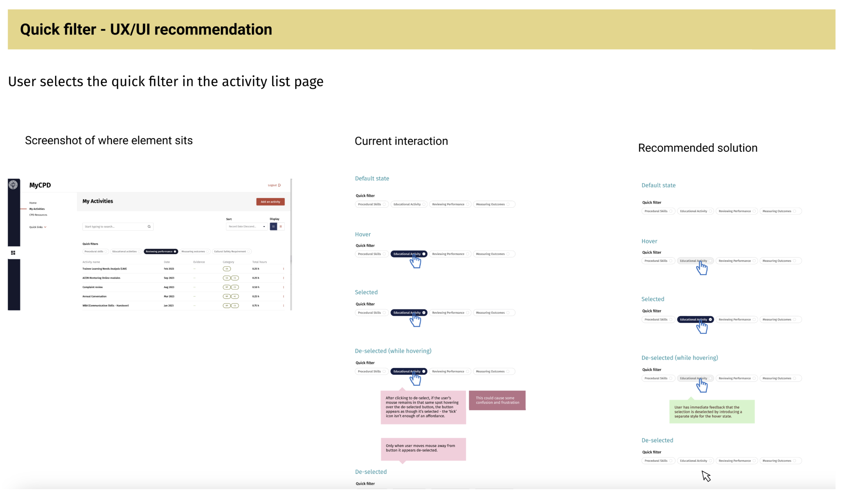The image size is (841, 504).
Task: Toggle Measuring Outcomes under Recommended solution Selected
Action: [x=780, y=320]
